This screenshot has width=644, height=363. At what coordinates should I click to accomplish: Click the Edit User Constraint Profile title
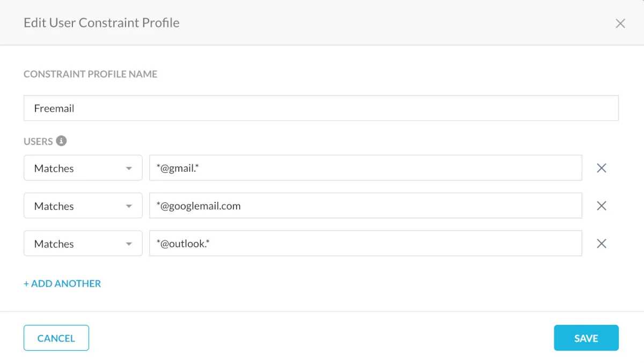[x=101, y=23]
